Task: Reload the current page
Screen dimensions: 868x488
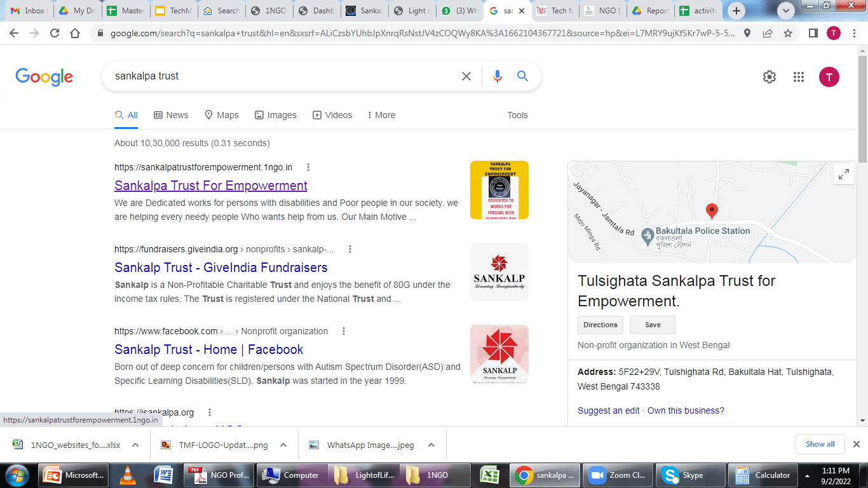Action: (55, 33)
